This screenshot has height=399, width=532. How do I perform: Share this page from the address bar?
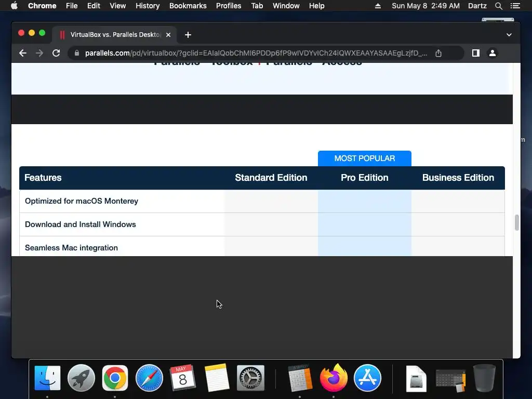click(438, 54)
